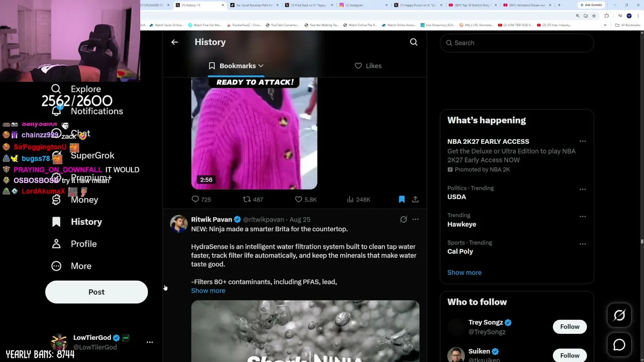Screen dimensions: 644x362
Task: Follow Trey Songz
Action: pyautogui.click(x=570, y=327)
